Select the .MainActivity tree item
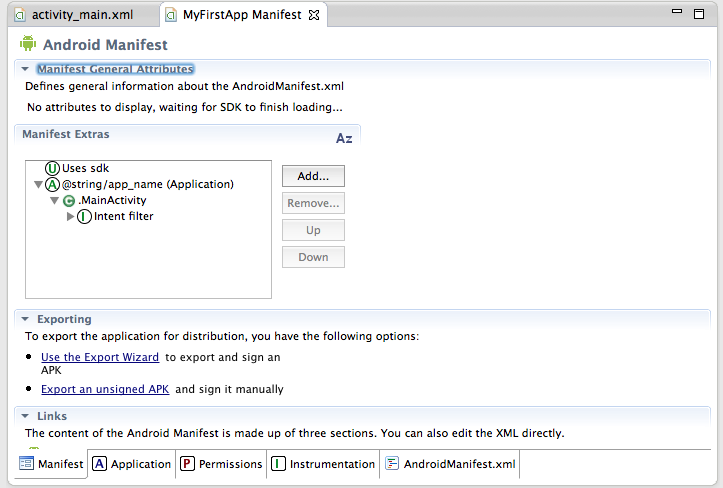 (112, 201)
